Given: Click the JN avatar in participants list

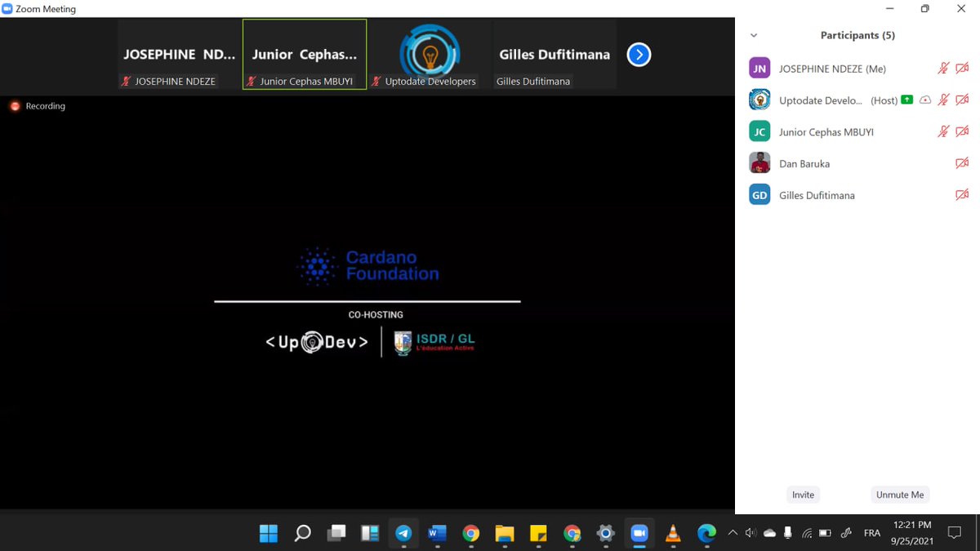Looking at the screenshot, I should tap(759, 69).
